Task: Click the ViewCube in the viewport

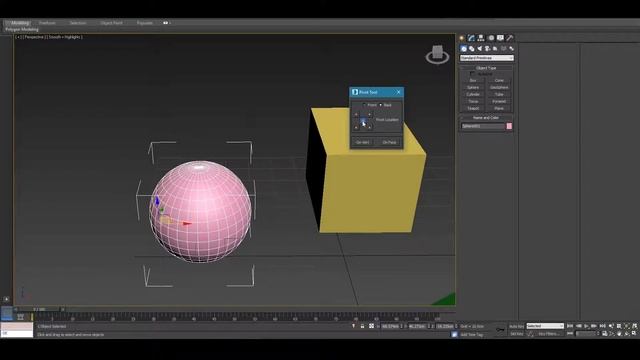Action: pos(438,54)
